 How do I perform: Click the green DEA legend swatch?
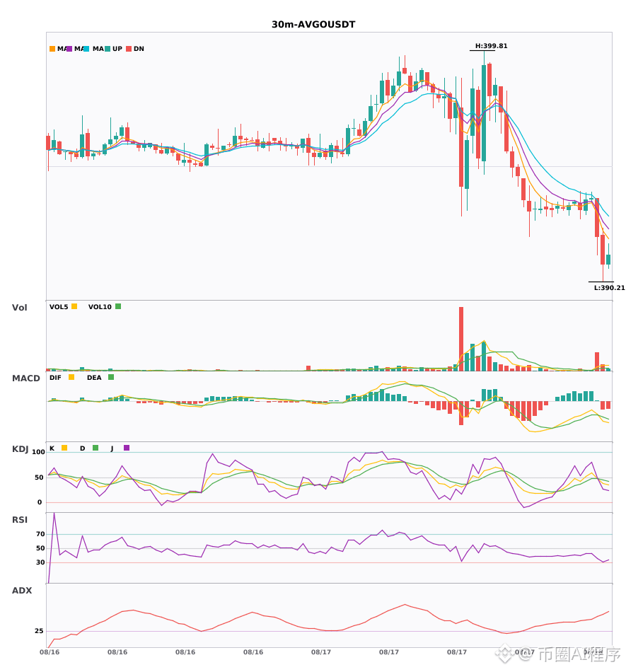(x=111, y=377)
